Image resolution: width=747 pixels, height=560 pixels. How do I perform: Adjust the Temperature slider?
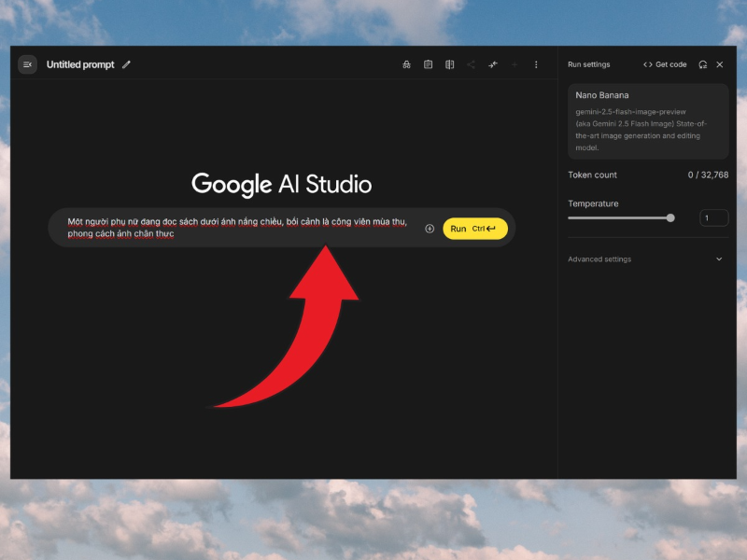(621, 218)
